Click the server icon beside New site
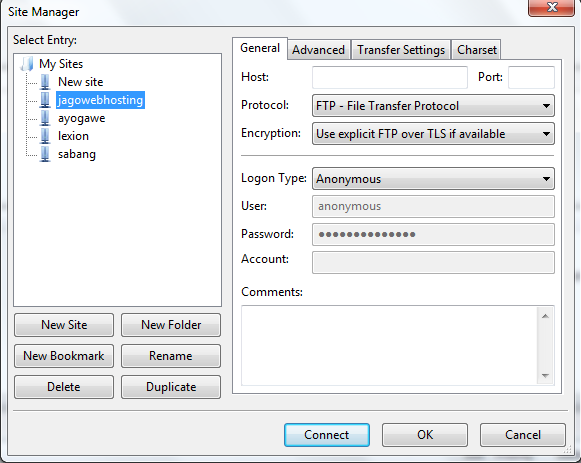 45,82
